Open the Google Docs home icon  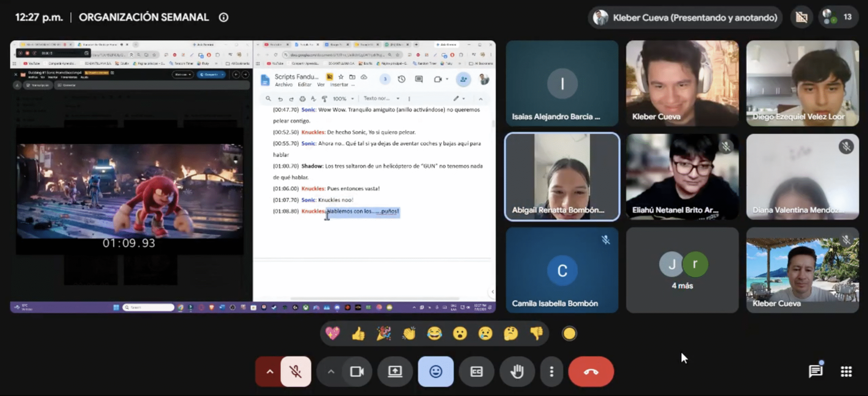[x=265, y=80]
